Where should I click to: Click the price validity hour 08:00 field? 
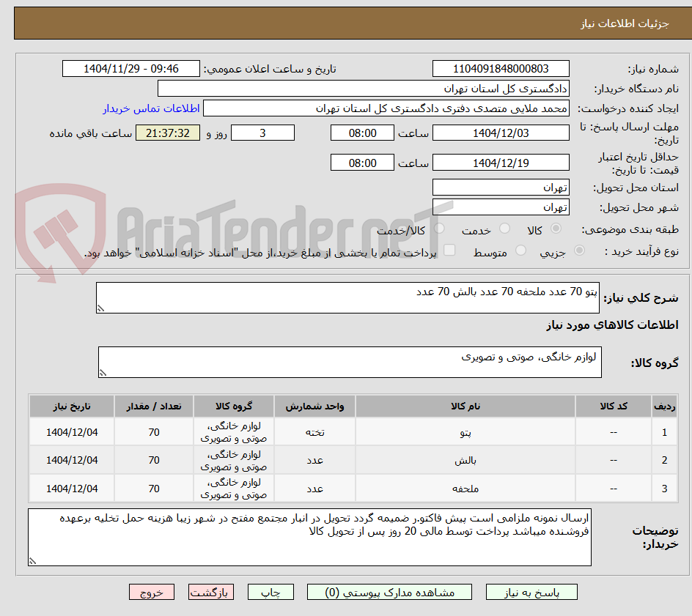[362, 163]
